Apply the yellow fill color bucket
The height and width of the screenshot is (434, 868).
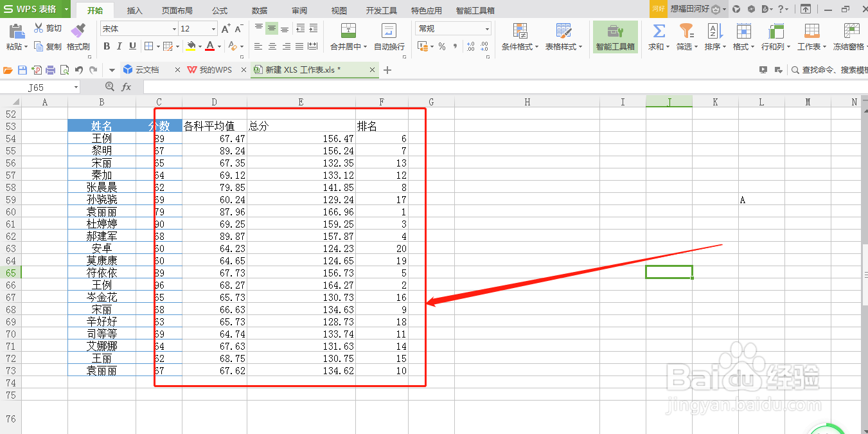point(191,46)
